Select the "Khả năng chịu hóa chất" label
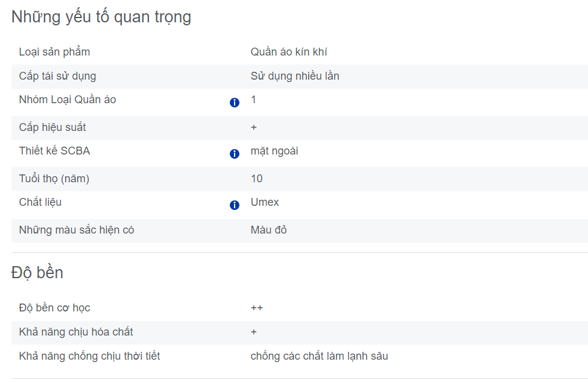Screen dimensions: 588x379 pyautogui.click(x=76, y=332)
